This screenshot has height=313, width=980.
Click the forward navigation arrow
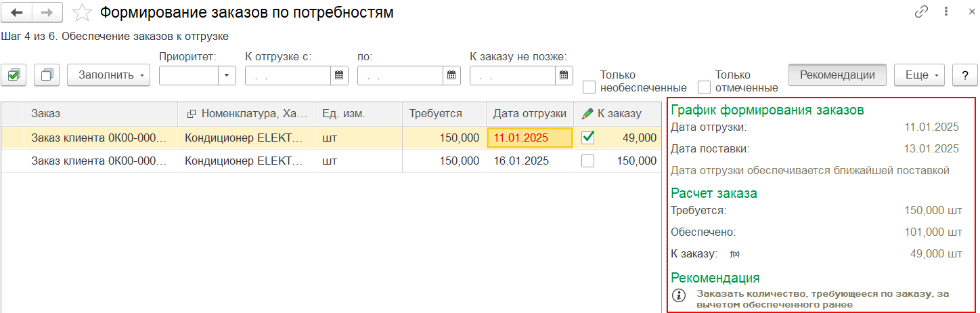coord(47,13)
